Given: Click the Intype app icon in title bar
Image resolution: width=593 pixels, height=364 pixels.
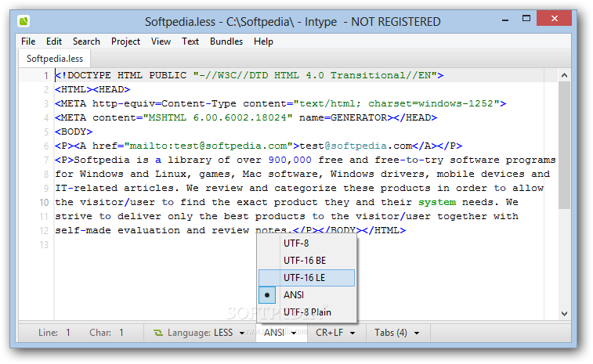Looking at the screenshot, I should pos(24,21).
